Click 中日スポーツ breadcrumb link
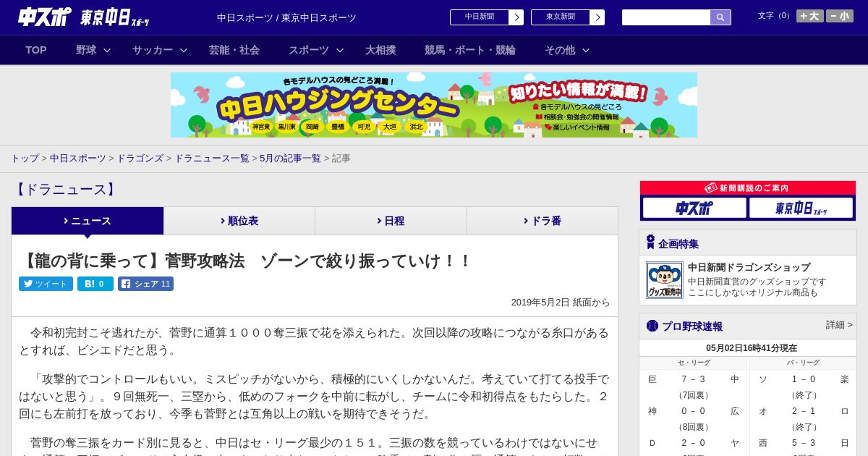The height and width of the screenshot is (456, 868). click(78, 159)
